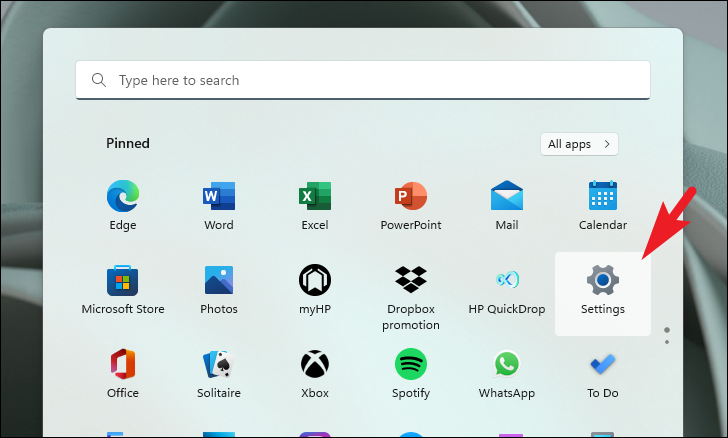Select the first pinned page dot
This screenshot has width=728, height=438.
tap(667, 330)
